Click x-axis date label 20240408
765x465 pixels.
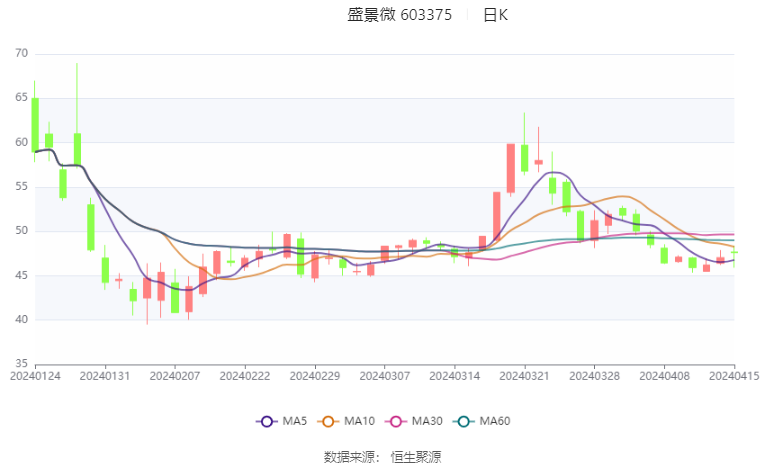(x=664, y=376)
